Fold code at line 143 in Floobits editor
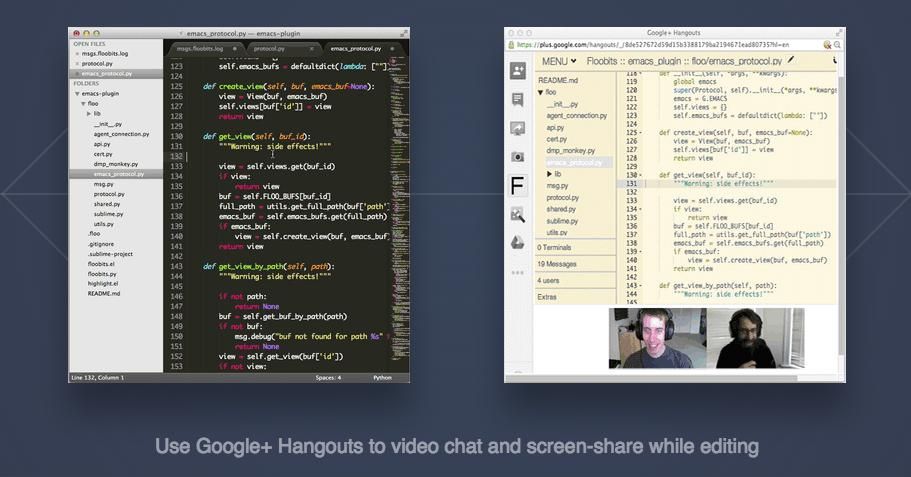911x477 pixels. tap(640, 285)
